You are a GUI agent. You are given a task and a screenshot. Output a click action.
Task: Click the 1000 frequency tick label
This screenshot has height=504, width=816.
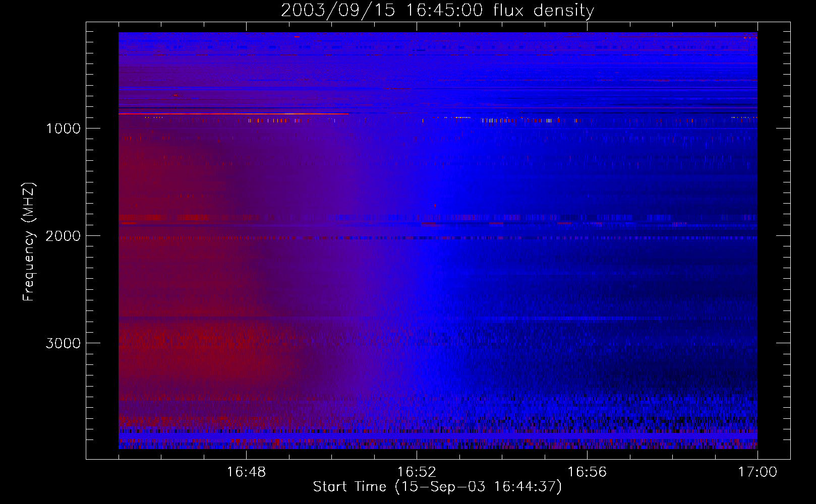coord(63,129)
